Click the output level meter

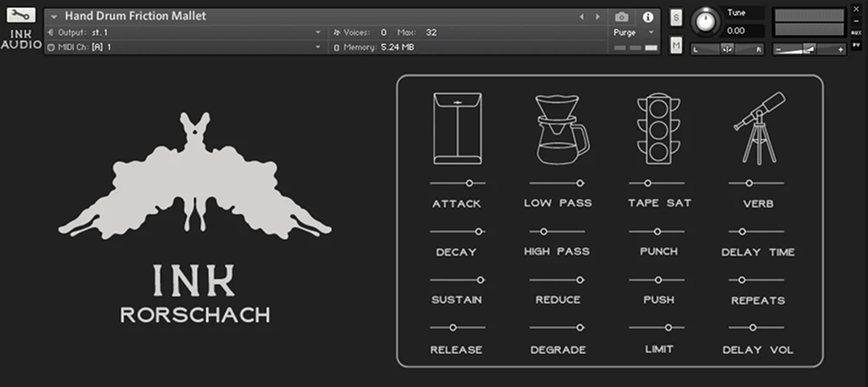[809, 23]
